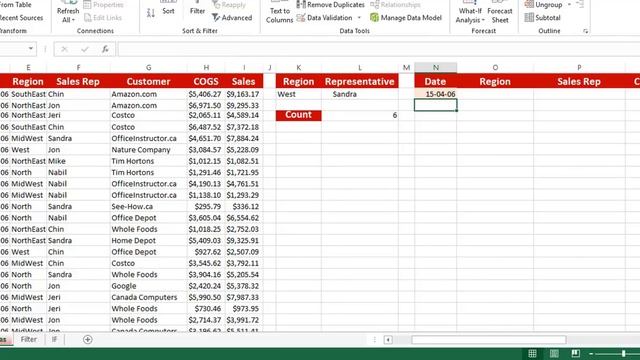Select the $9,295.33 sales cell

click(244, 105)
